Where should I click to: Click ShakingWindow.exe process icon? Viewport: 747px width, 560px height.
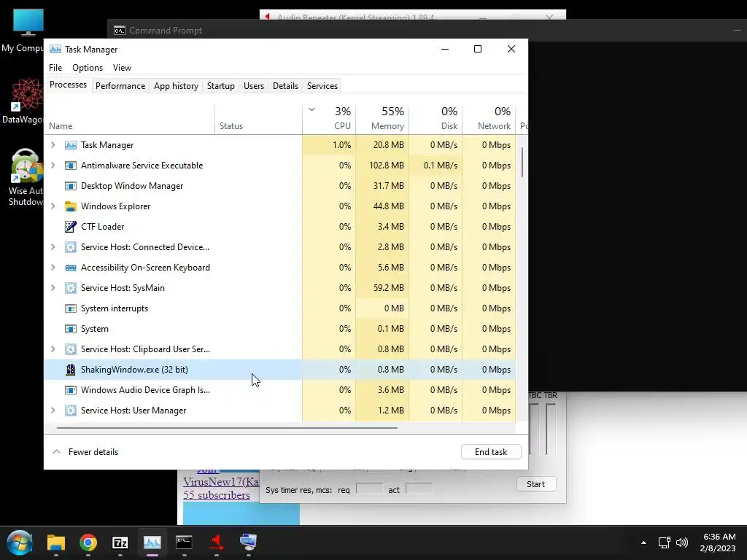click(x=71, y=370)
